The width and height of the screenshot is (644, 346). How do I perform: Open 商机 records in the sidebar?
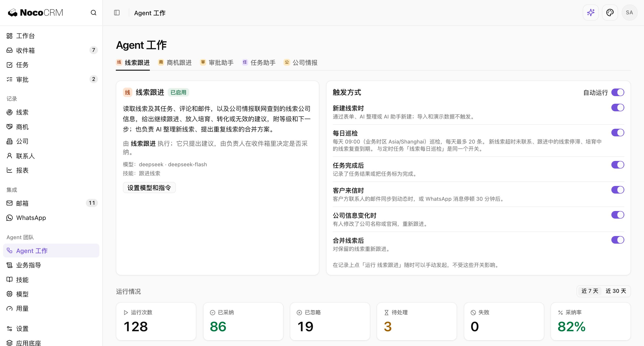(x=51, y=127)
